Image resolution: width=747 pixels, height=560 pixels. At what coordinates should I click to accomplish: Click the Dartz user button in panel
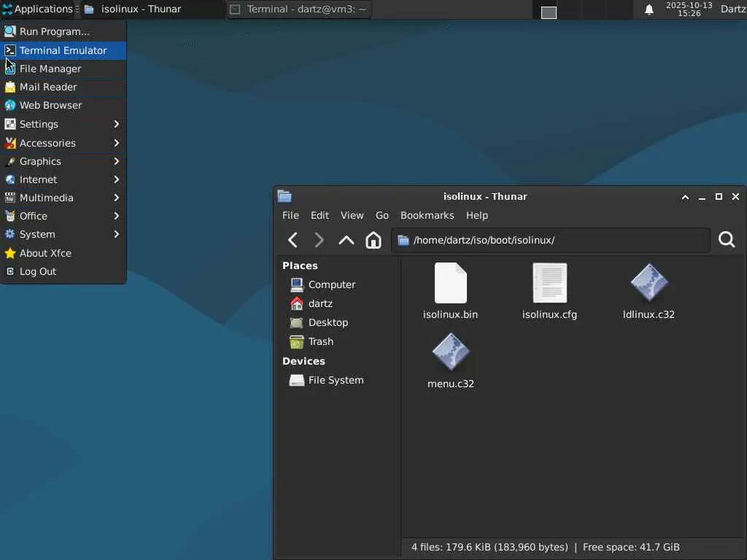coord(732,9)
